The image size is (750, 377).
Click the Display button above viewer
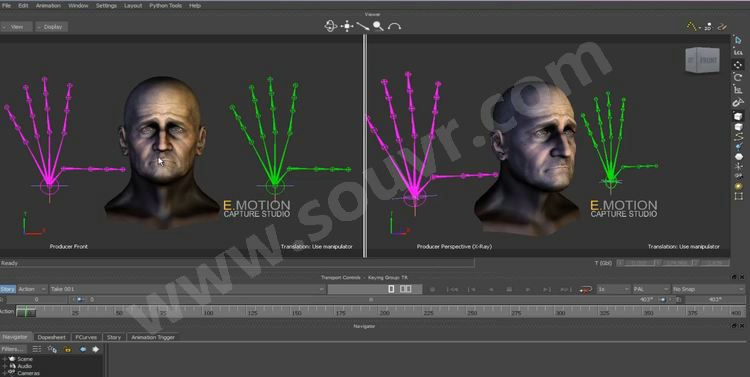52,27
